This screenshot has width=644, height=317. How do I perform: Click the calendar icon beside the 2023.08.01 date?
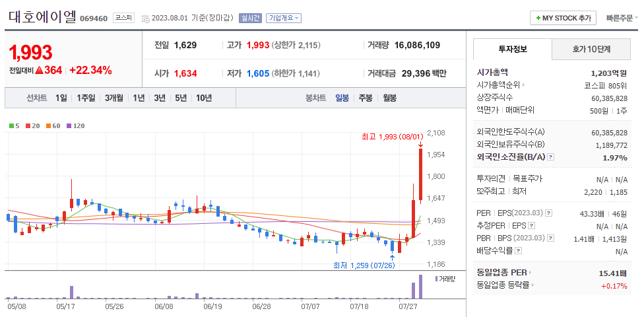(145, 18)
